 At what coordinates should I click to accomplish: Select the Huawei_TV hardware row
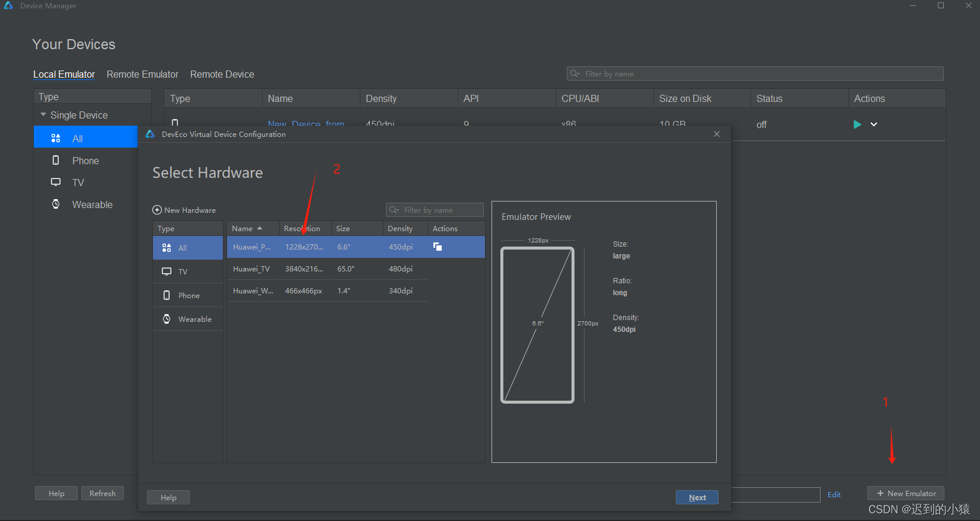coord(327,269)
